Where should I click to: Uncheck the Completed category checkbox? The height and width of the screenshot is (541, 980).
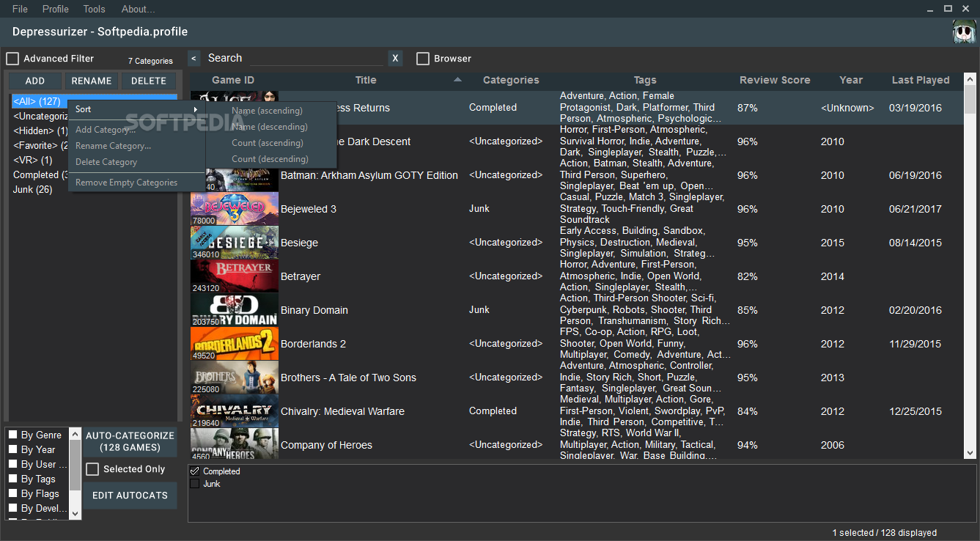pyautogui.click(x=194, y=471)
